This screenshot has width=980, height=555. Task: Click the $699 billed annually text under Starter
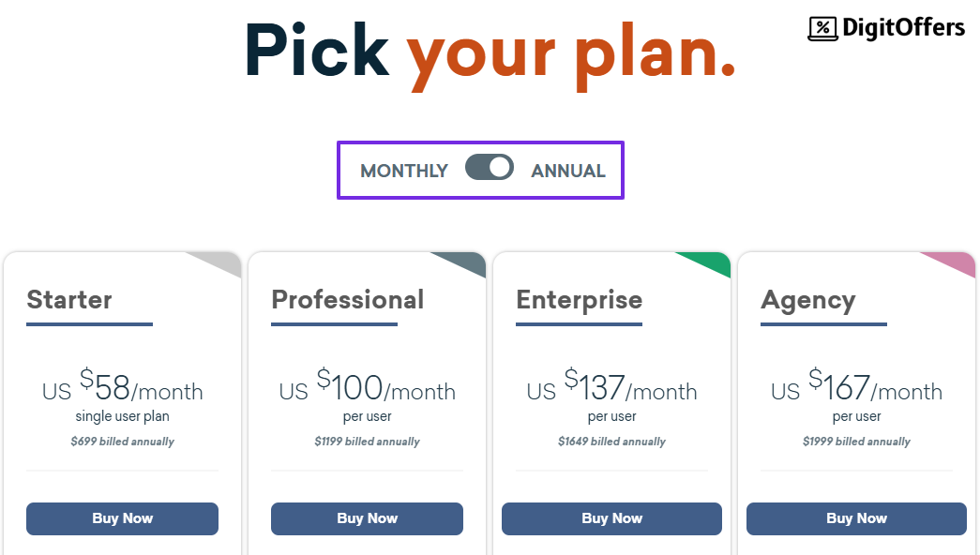click(122, 441)
